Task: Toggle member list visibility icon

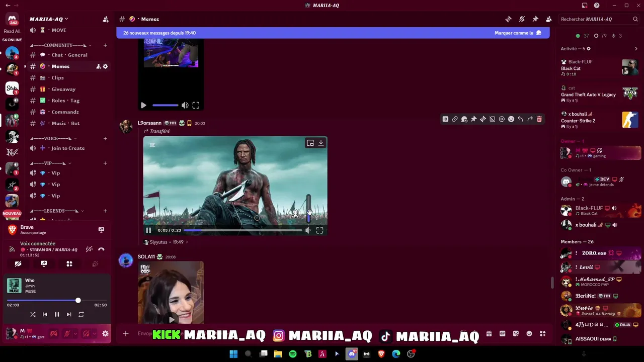Action: click(549, 19)
